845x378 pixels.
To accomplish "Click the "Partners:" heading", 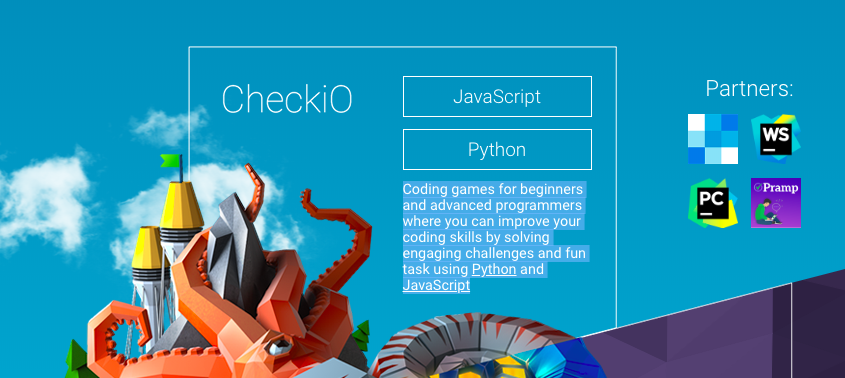I will [x=749, y=88].
